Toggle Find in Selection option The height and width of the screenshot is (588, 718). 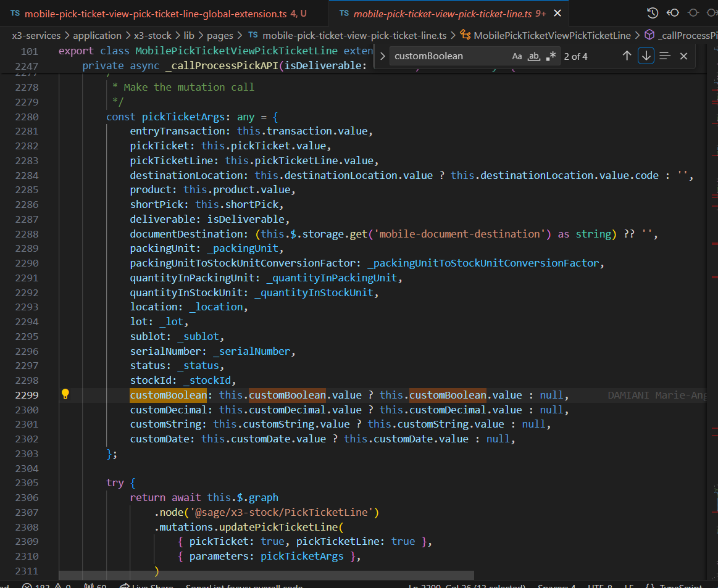(665, 56)
